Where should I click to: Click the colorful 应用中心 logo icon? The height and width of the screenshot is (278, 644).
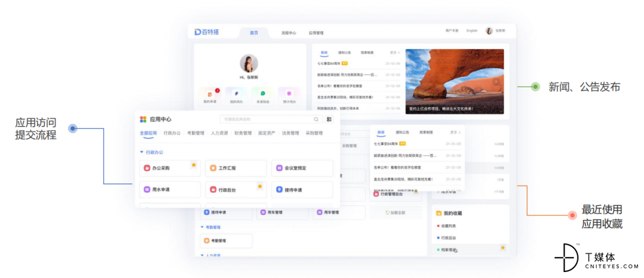click(x=143, y=119)
